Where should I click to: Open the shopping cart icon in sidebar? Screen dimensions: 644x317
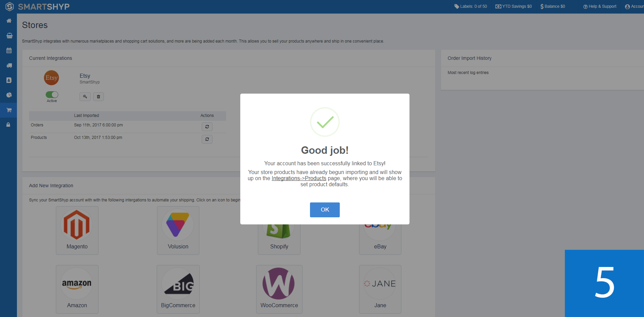click(x=9, y=110)
